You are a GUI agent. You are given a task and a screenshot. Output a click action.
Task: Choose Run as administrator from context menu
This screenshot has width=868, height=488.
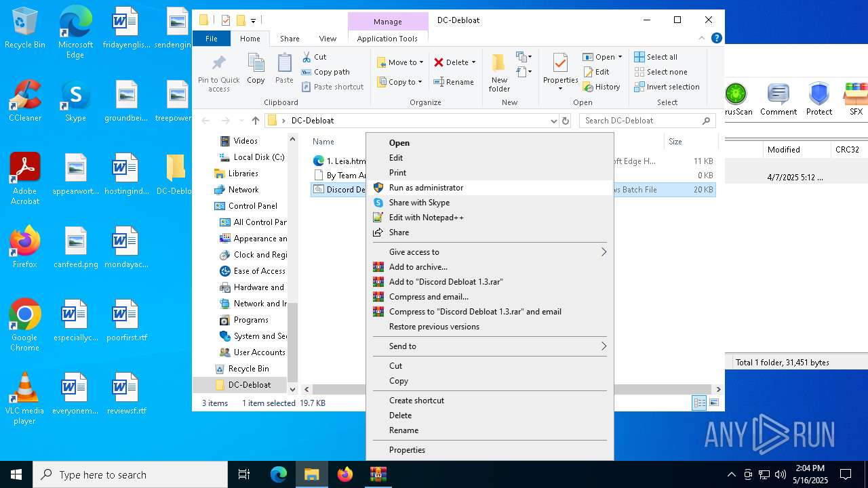(x=426, y=188)
